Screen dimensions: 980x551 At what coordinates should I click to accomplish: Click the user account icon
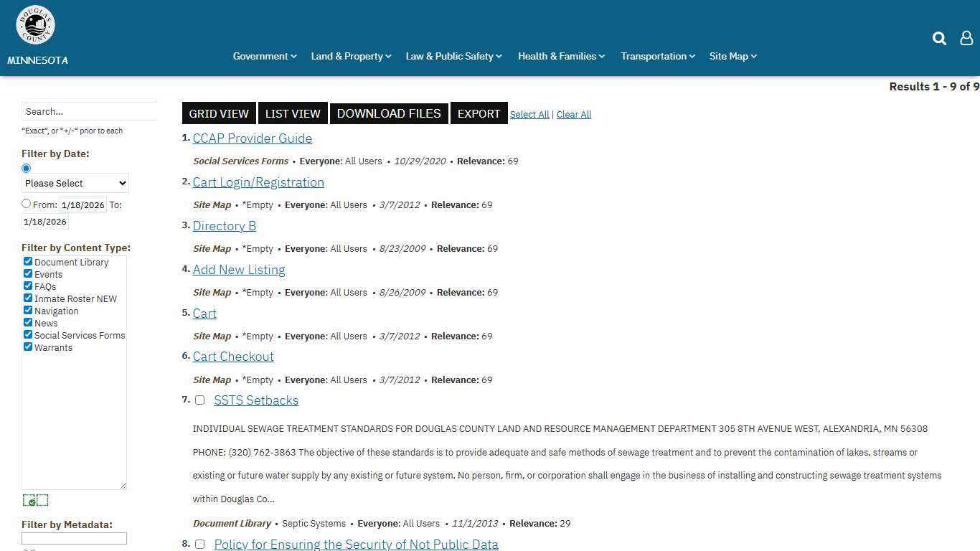point(966,39)
